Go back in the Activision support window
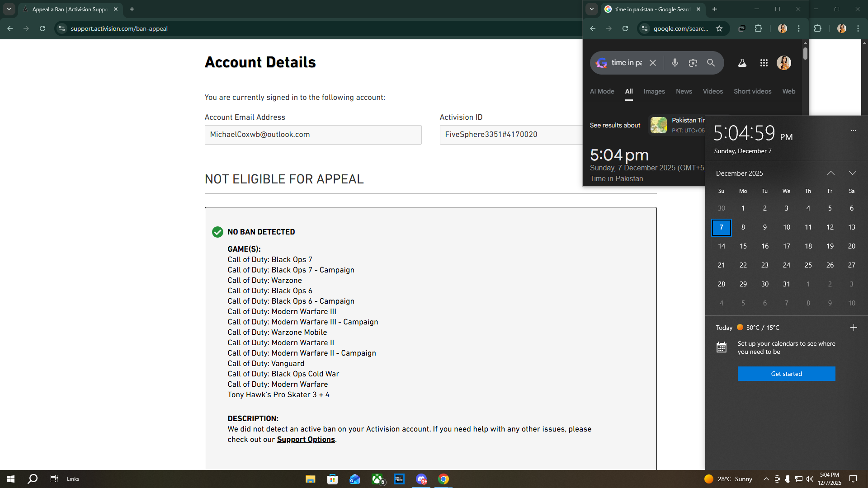The image size is (868, 488). pyautogui.click(x=10, y=28)
